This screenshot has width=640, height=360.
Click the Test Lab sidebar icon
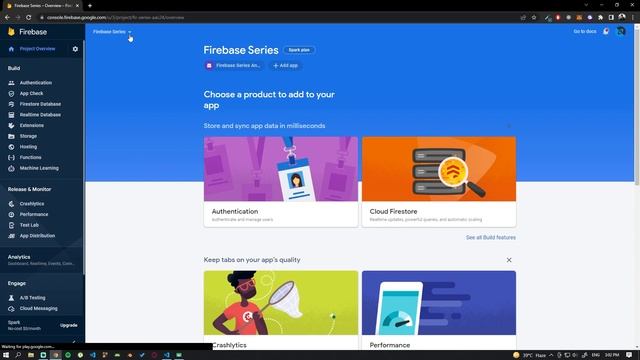coord(11,225)
